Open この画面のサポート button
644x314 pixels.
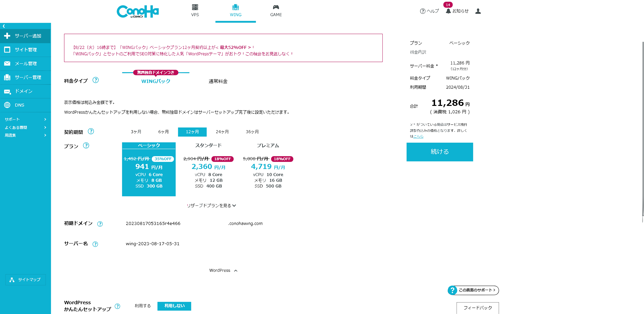[473, 290]
